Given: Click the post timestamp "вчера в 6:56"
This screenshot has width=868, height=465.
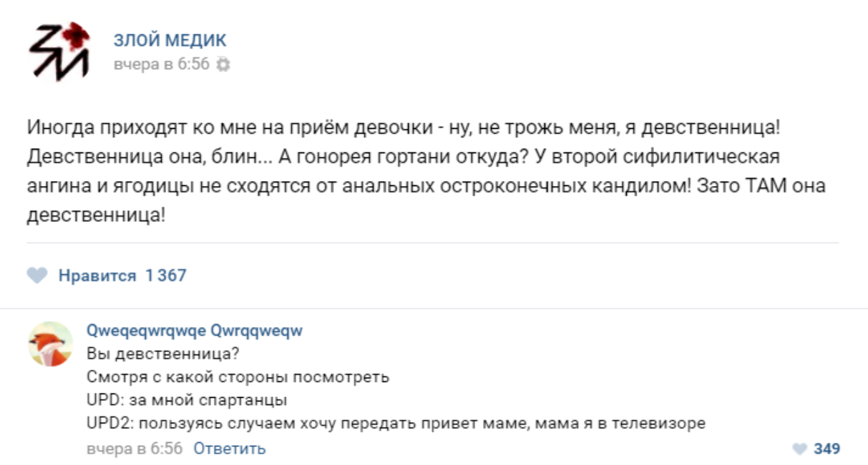Looking at the screenshot, I should click(x=161, y=64).
